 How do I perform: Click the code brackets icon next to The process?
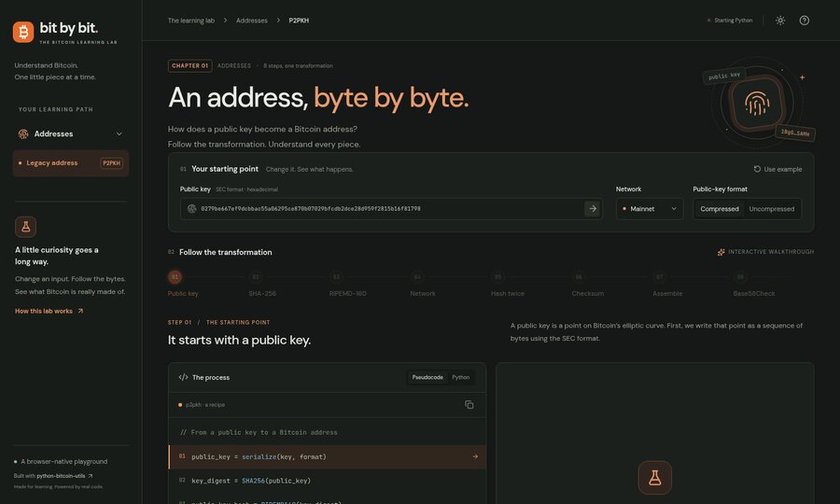click(x=183, y=378)
